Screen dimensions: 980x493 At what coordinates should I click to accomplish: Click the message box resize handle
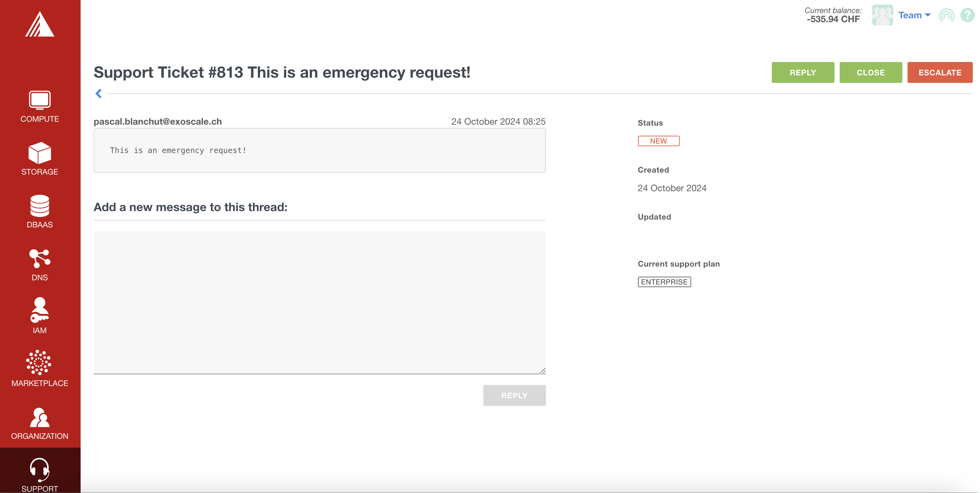tap(542, 371)
